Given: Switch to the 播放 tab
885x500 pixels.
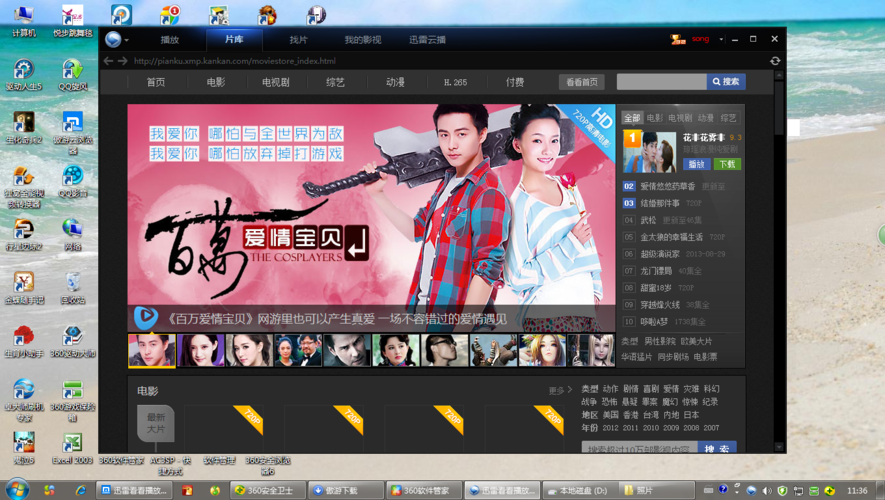Looking at the screenshot, I should (x=169, y=40).
